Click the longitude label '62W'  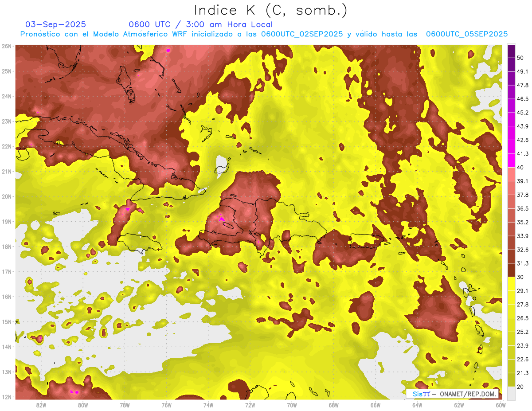[x=459, y=405]
